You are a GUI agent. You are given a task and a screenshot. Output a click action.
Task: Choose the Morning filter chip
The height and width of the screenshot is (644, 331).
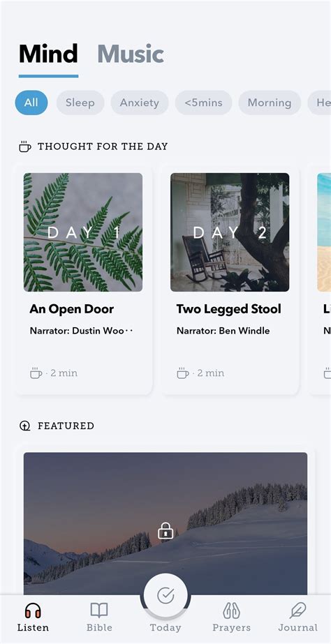click(270, 103)
